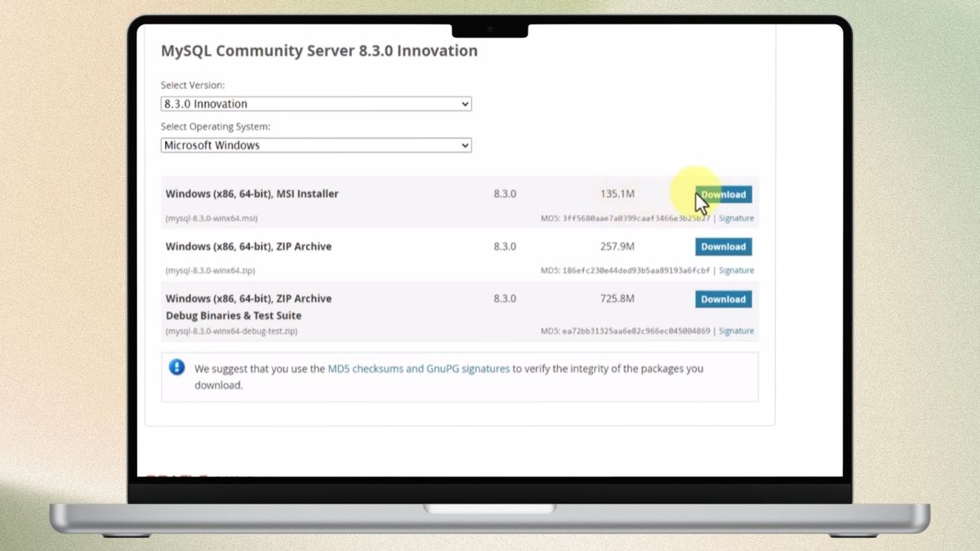The height and width of the screenshot is (551, 980).
Task: Open the Select Operating System dropdown
Action: [x=316, y=145]
